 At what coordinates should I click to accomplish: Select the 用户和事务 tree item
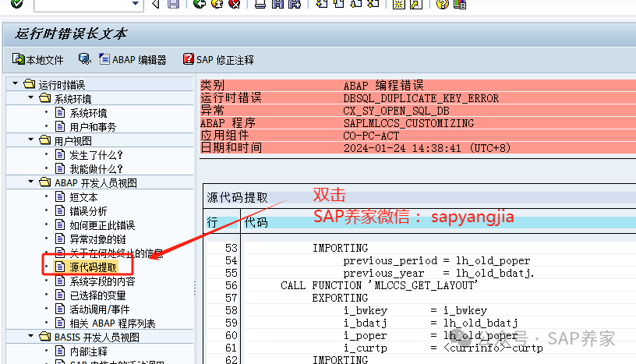tap(93, 127)
